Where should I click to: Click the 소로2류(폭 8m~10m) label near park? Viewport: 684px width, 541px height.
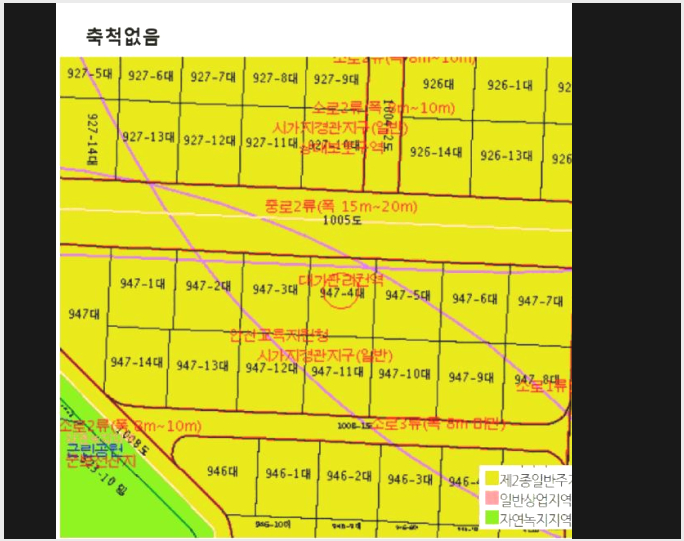(131, 425)
